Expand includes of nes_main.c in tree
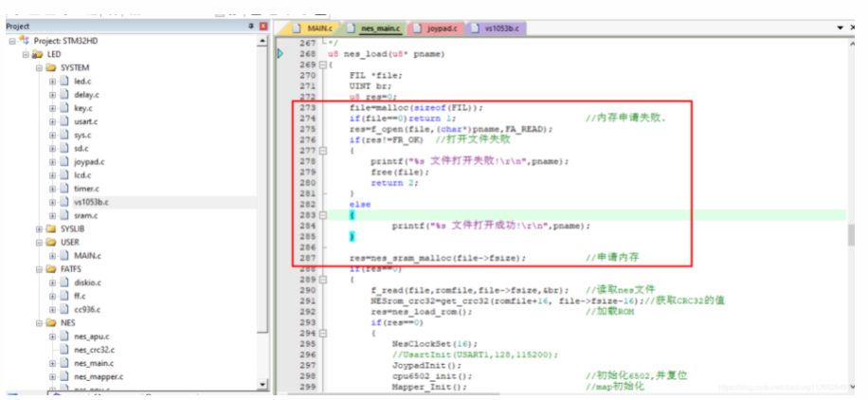Screen dimensions: 868x400 (x=52, y=363)
